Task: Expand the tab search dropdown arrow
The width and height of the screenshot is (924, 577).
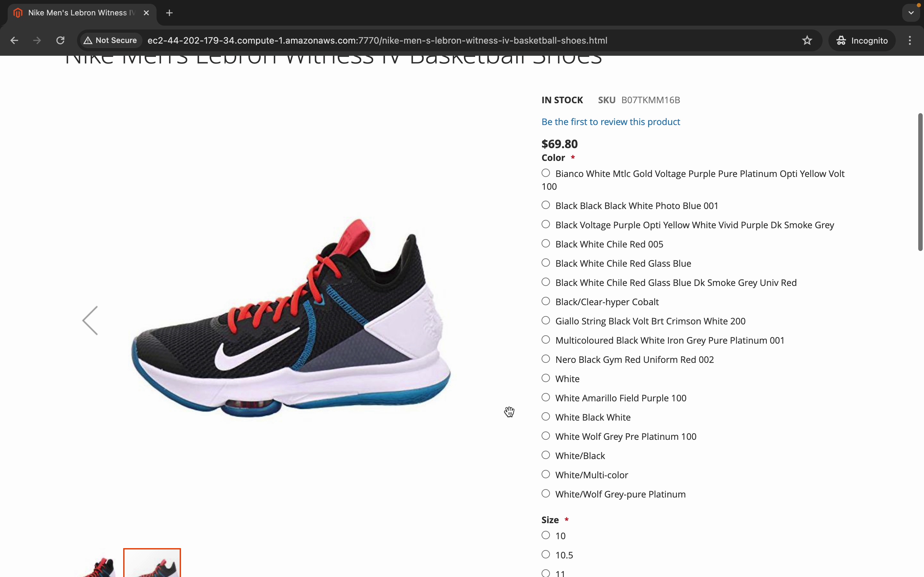Action: pos(911,13)
